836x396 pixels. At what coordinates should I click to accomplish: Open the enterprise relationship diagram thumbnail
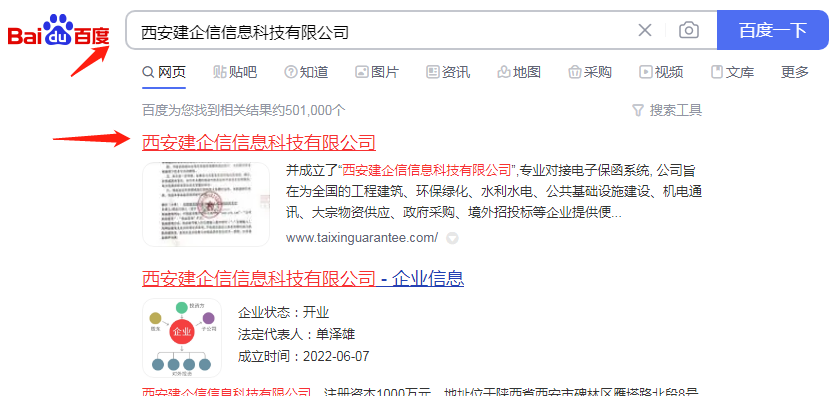pyautogui.click(x=182, y=337)
